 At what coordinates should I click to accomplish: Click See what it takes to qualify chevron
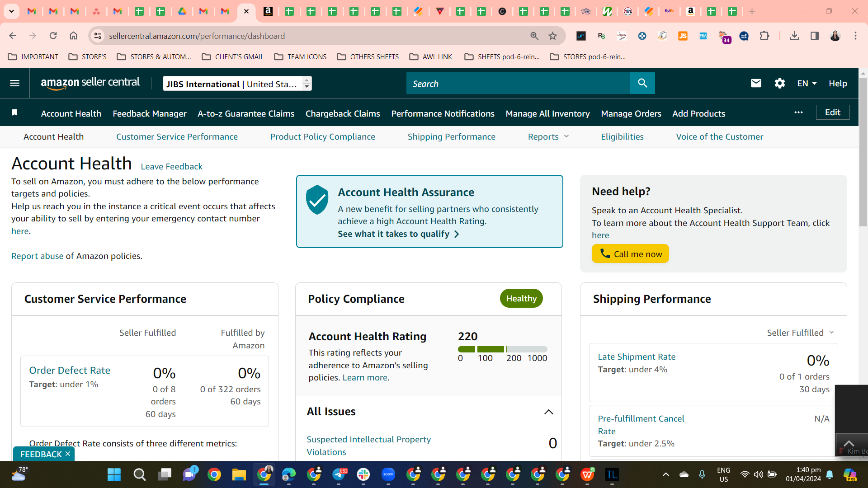456,234
